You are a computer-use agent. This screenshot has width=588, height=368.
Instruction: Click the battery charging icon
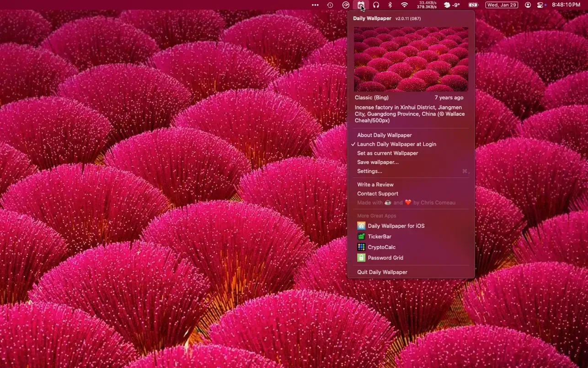(x=473, y=5)
